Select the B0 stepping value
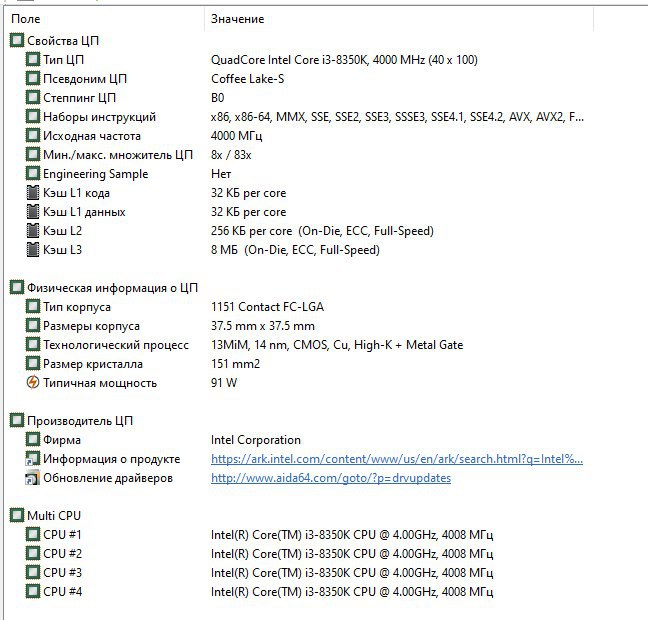This screenshot has height=620, width=648. (x=217, y=98)
